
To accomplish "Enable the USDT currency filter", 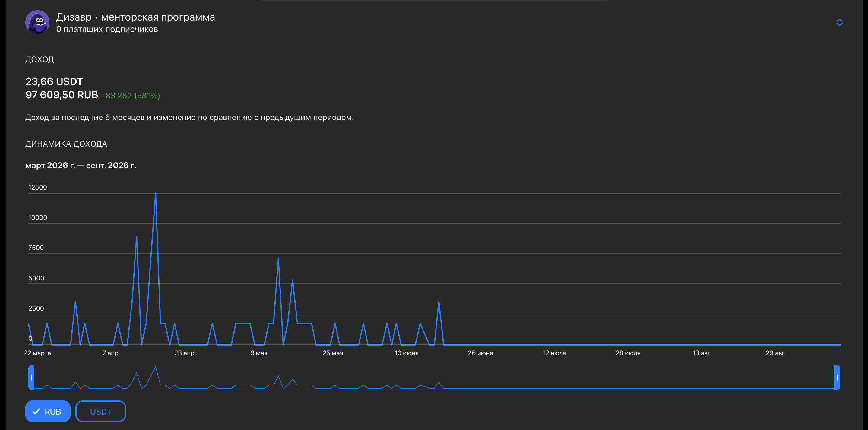I will 101,411.
